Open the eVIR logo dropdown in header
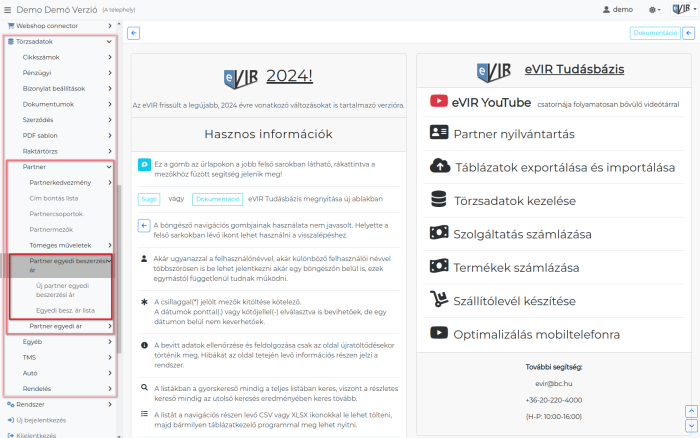The height and width of the screenshot is (438, 700). coord(682,9)
